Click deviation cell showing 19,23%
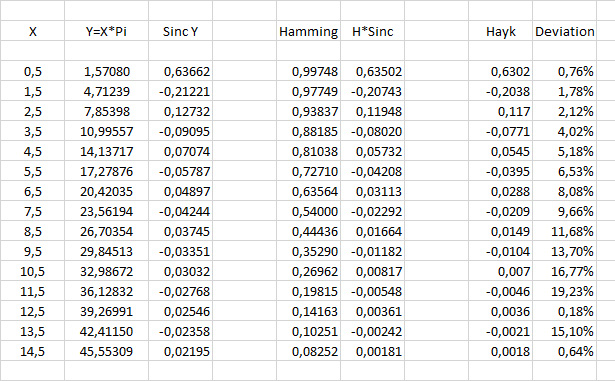 [564, 291]
